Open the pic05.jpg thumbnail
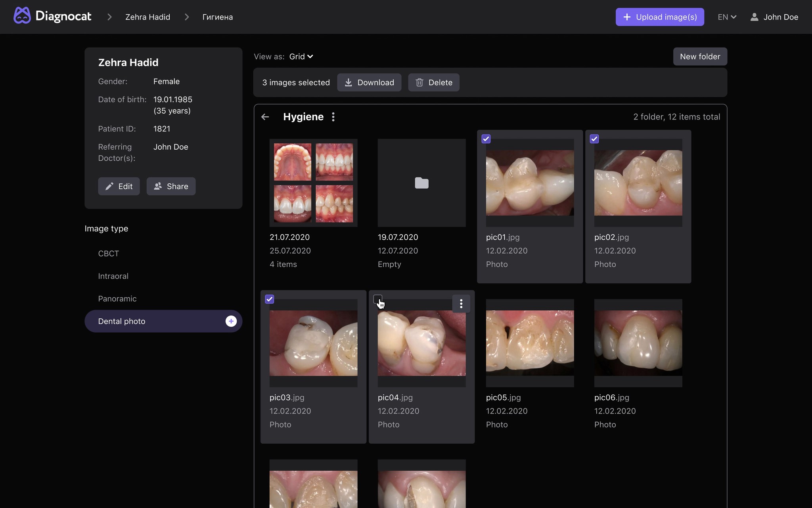Image resolution: width=812 pixels, height=508 pixels. 530,343
